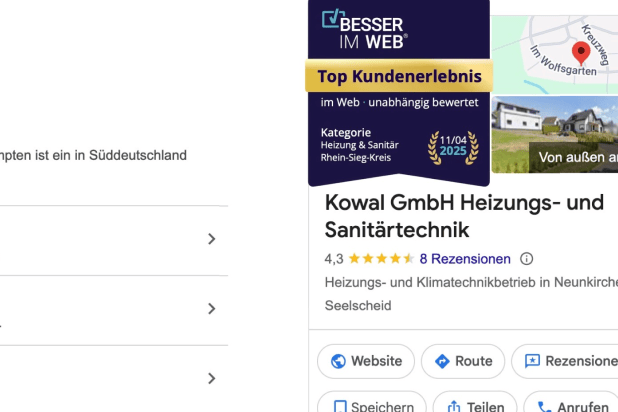This screenshot has height=412, width=618.
Task: Click the 11/04 2025 laurel badge
Action: 452,148
